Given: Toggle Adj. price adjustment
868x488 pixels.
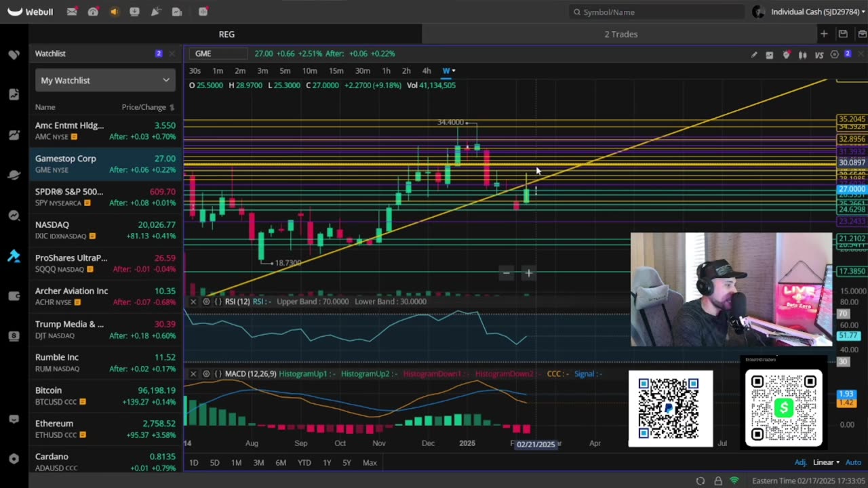Looking at the screenshot, I should pyautogui.click(x=800, y=462).
